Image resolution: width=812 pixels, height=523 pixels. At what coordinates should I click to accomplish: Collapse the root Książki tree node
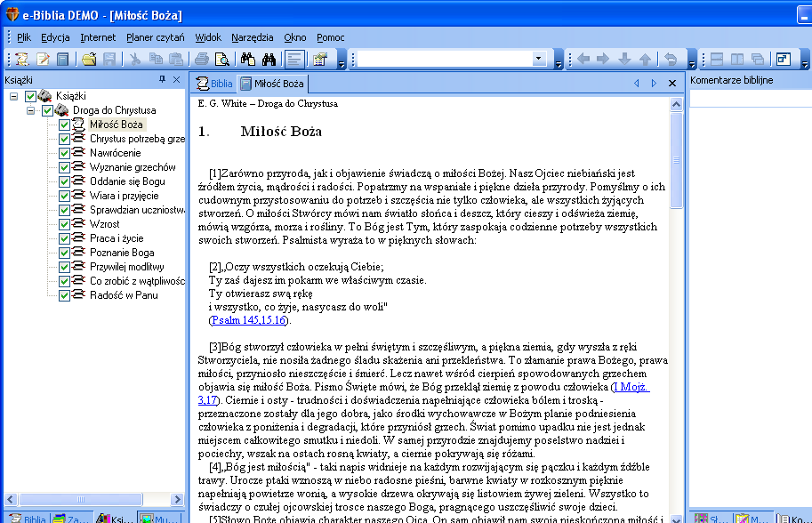click(x=14, y=96)
